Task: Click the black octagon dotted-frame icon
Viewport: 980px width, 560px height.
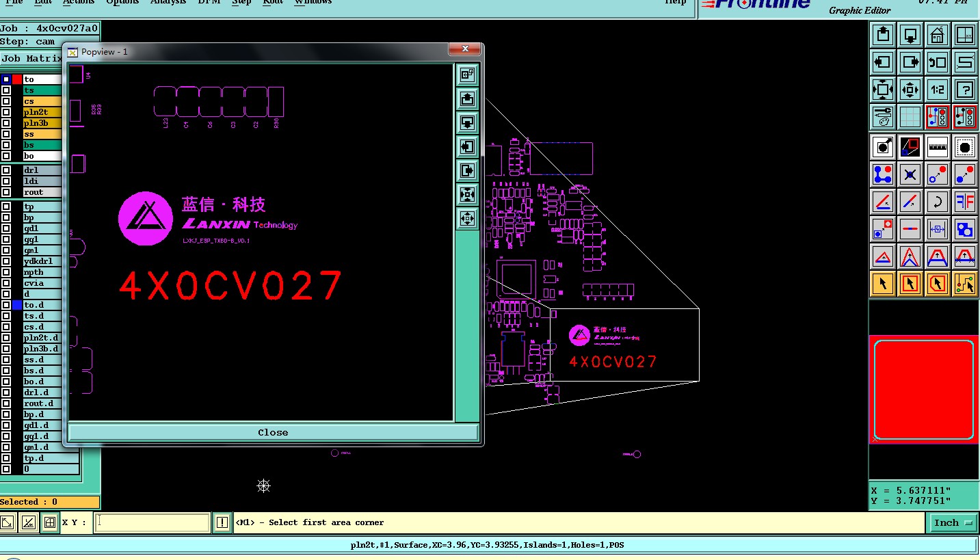Action: click(x=965, y=147)
